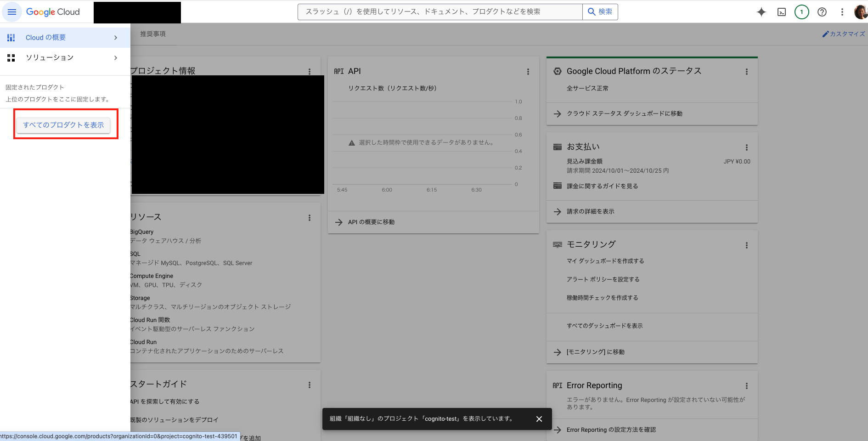Open the account profile avatar
868x441 pixels.
(x=860, y=12)
